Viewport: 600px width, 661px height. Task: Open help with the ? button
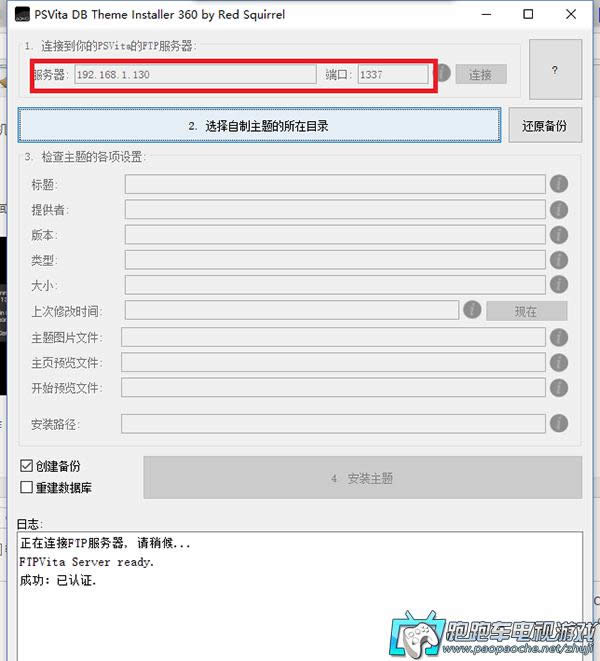[x=554, y=70]
